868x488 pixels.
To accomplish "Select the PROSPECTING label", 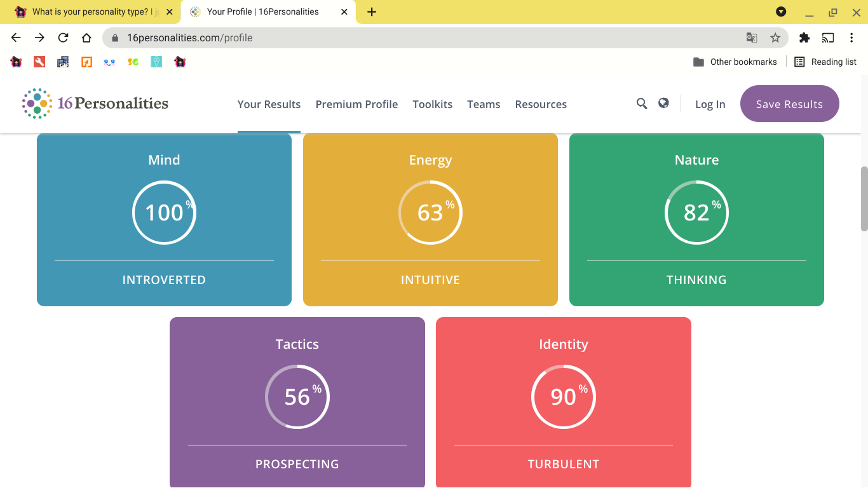I will (297, 464).
